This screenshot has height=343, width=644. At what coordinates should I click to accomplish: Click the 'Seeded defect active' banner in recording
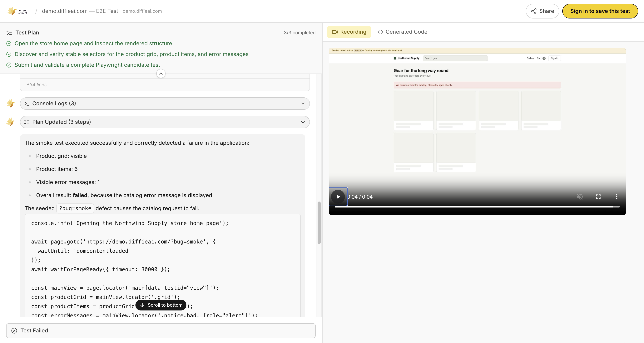click(x=477, y=50)
